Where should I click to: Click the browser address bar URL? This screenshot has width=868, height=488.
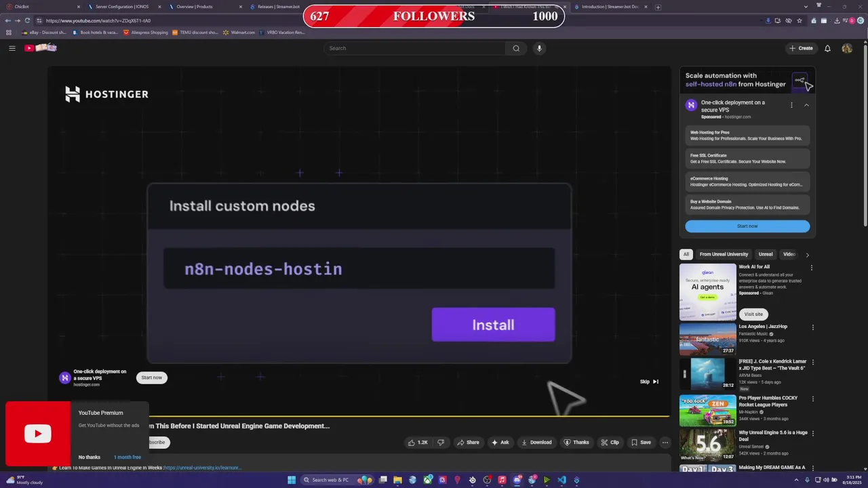coord(98,20)
